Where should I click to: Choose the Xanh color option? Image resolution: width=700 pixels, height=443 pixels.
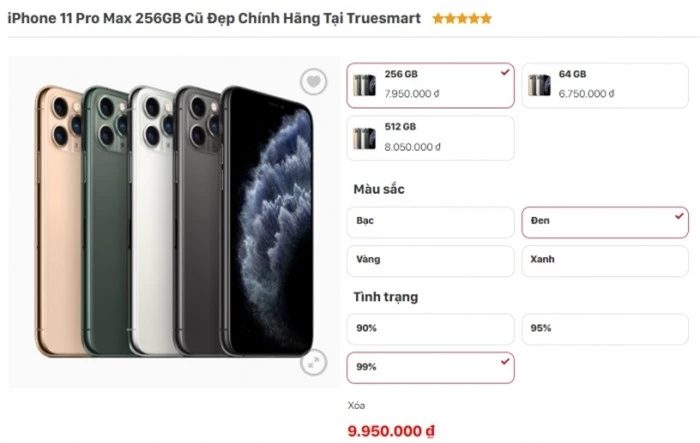click(605, 261)
